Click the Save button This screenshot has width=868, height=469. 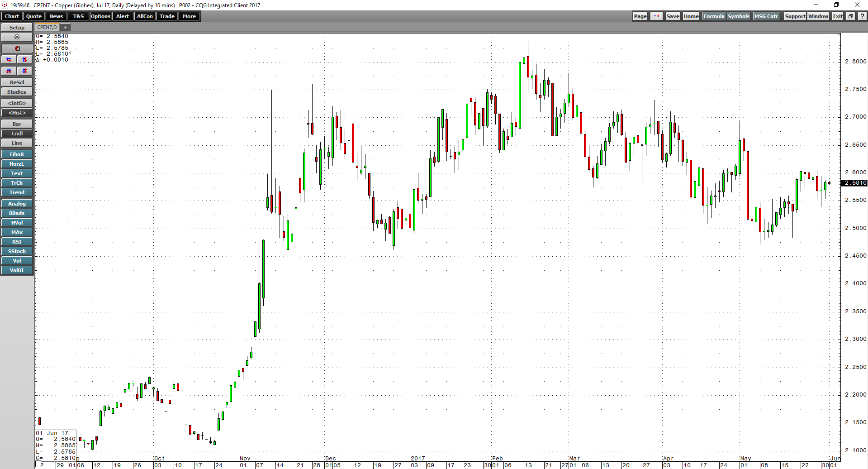click(673, 16)
